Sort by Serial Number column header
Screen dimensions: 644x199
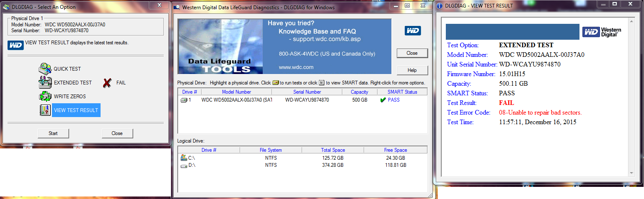click(x=307, y=92)
